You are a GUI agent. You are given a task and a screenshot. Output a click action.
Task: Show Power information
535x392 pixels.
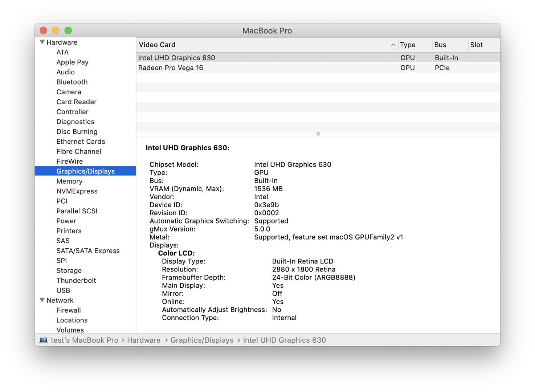(66, 221)
